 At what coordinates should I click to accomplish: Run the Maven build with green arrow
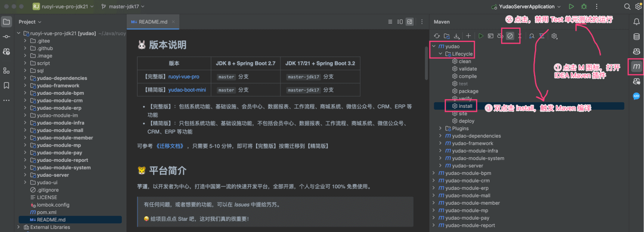(x=481, y=36)
